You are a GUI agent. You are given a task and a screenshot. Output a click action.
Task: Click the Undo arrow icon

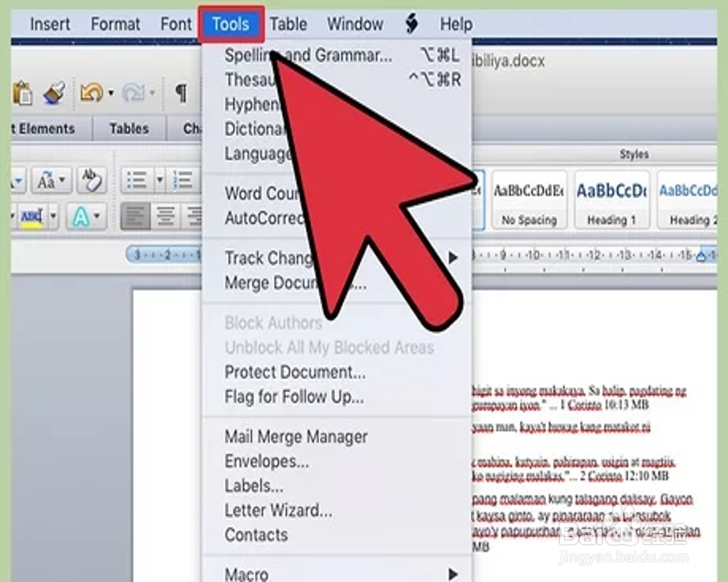pyautogui.click(x=91, y=93)
